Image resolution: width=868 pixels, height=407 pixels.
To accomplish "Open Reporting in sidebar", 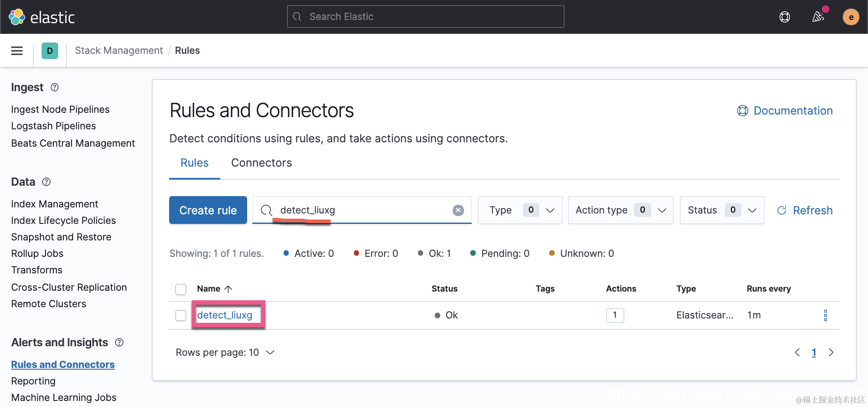I will tap(33, 381).
